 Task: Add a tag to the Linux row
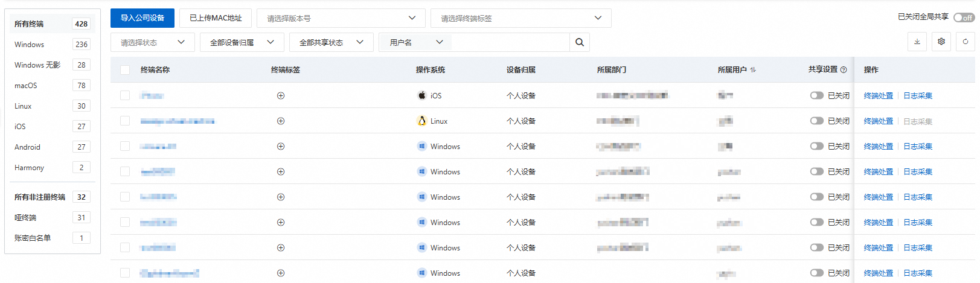[x=281, y=121]
